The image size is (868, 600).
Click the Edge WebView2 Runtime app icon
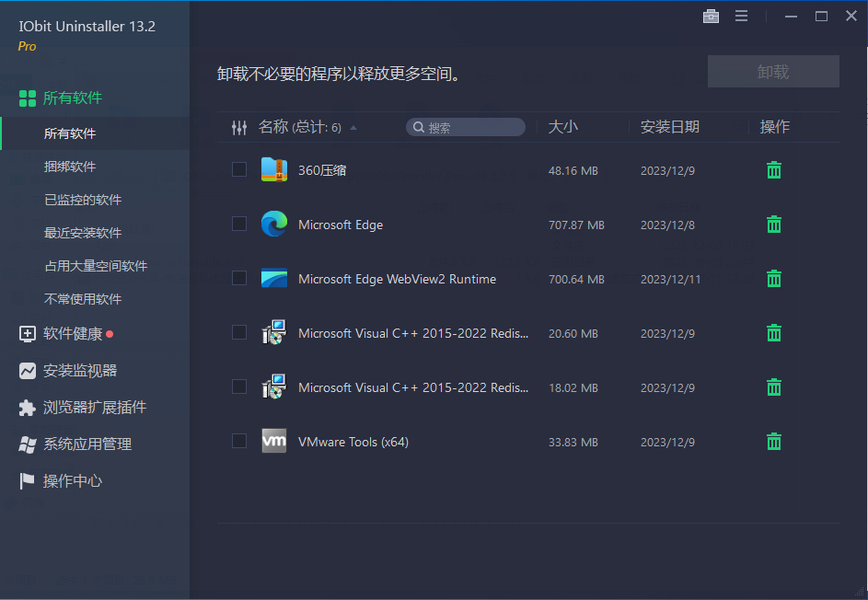click(x=274, y=278)
